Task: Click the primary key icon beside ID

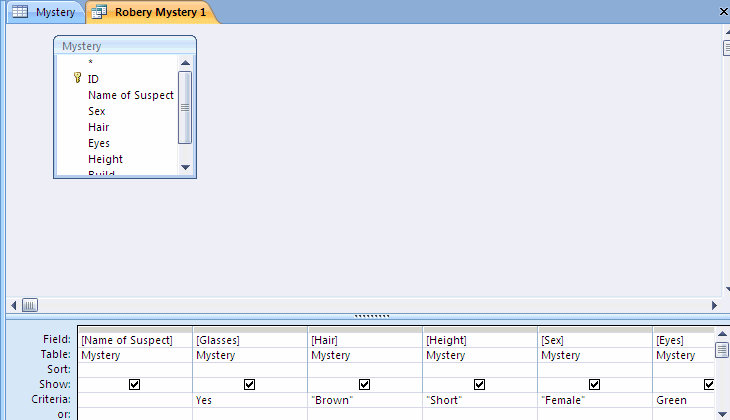Action: click(x=77, y=78)
